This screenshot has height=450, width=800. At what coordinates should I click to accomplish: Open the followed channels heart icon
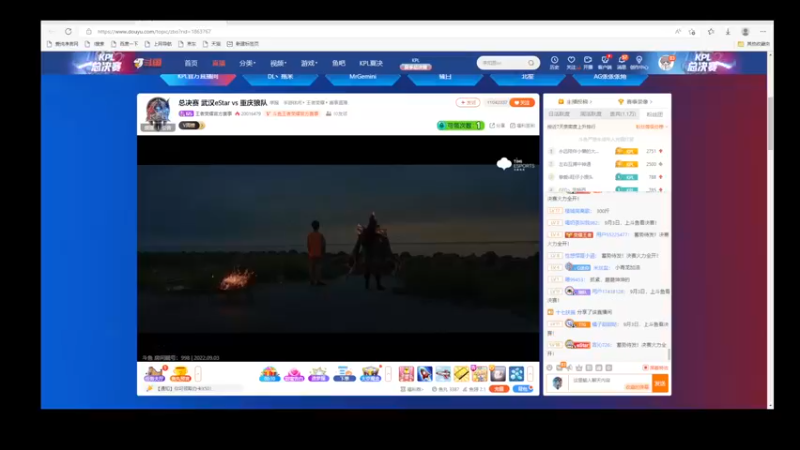pos(571,62)
